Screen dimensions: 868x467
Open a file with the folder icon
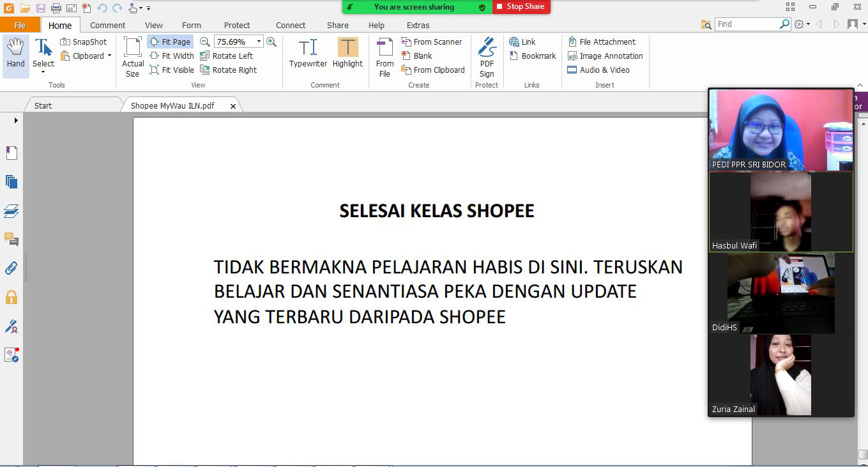click(25, 8)
